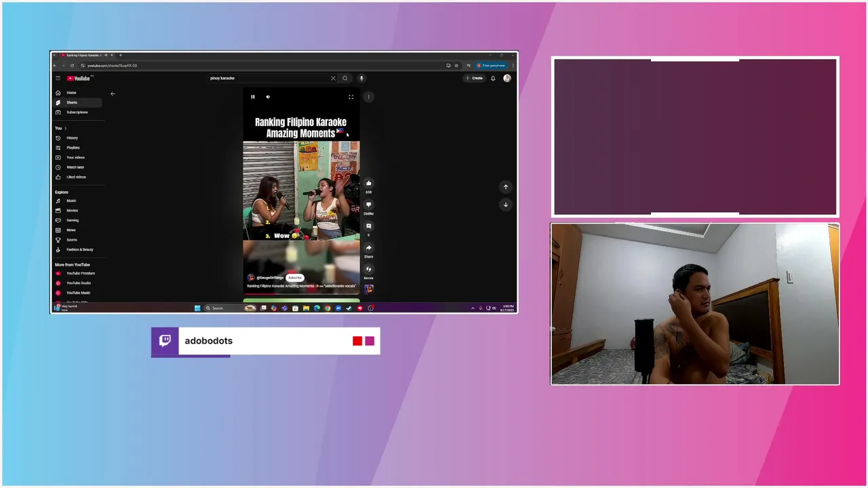
Task: Click the red square on the adobodots banner
Action: [x=357, y=341]
